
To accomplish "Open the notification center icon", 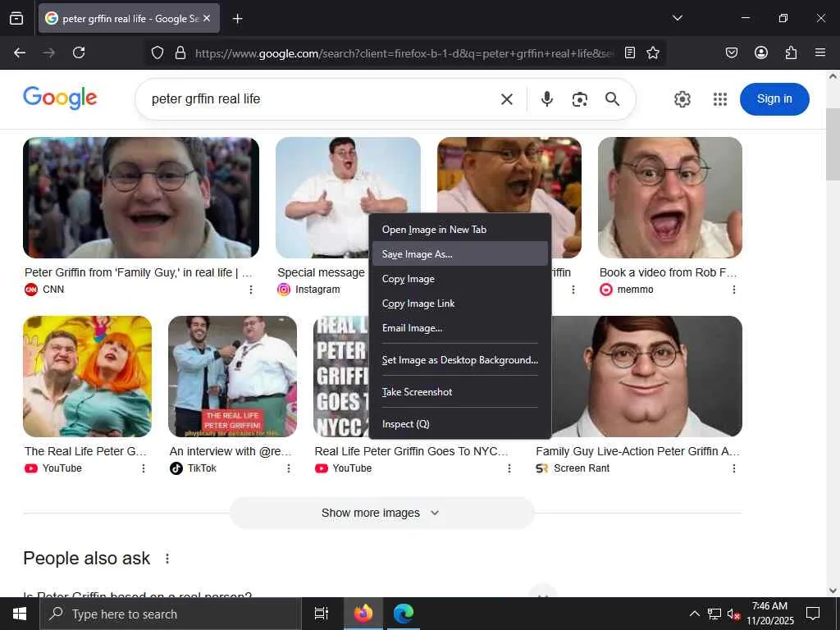I will point(813,614).
